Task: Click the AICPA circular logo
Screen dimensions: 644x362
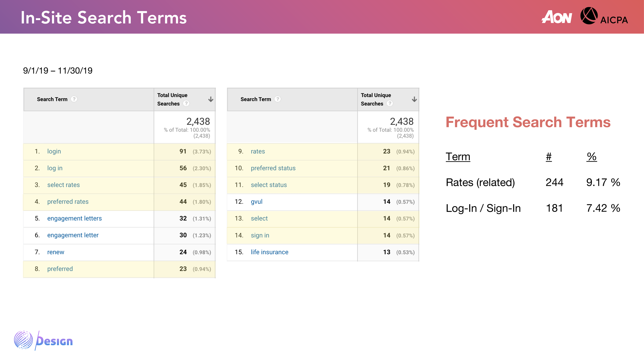Action: 589,16
